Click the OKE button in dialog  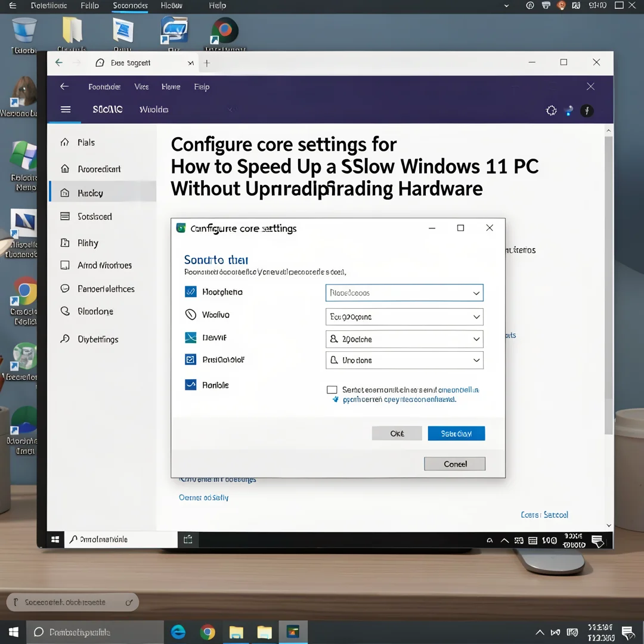click(x=397, y=434)
